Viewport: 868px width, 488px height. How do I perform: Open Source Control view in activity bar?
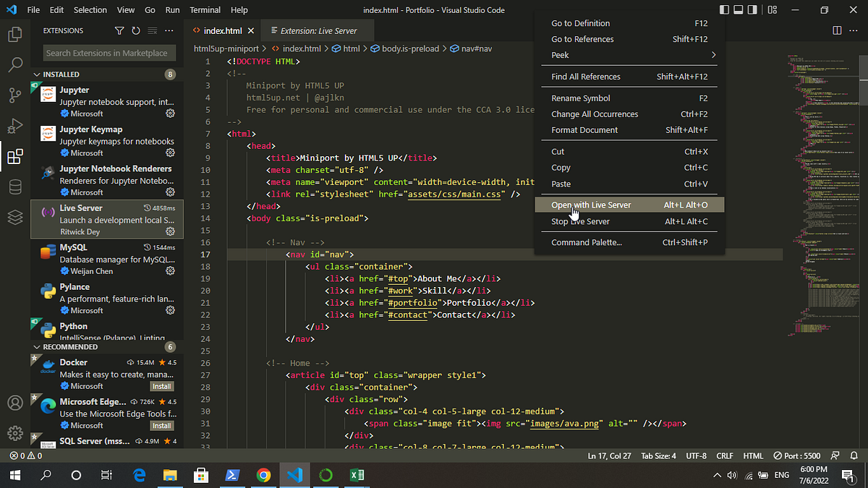[x=15, y=95]
